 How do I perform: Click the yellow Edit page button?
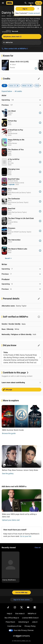click(x=21, y=389)
